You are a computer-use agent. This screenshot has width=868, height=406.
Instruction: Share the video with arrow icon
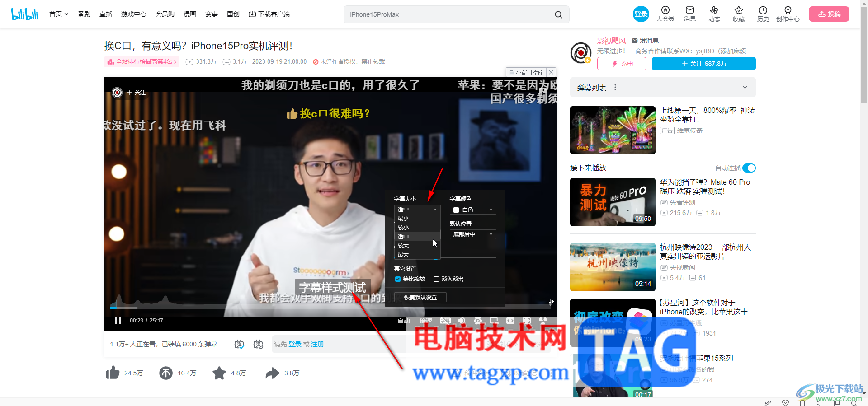273,373
